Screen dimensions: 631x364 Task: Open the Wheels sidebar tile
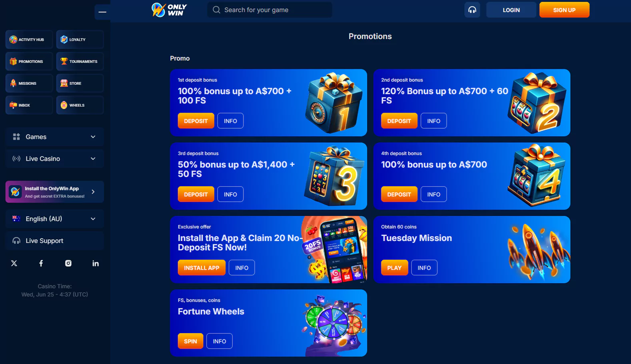point(80,105)
